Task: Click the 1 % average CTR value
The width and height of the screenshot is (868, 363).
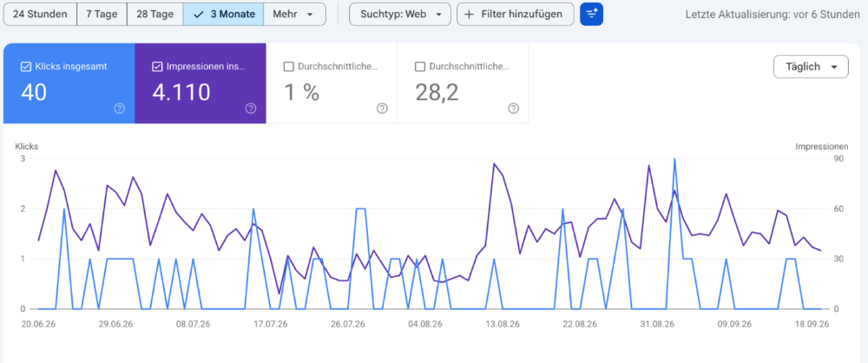Action: click(x=302, y=93)
